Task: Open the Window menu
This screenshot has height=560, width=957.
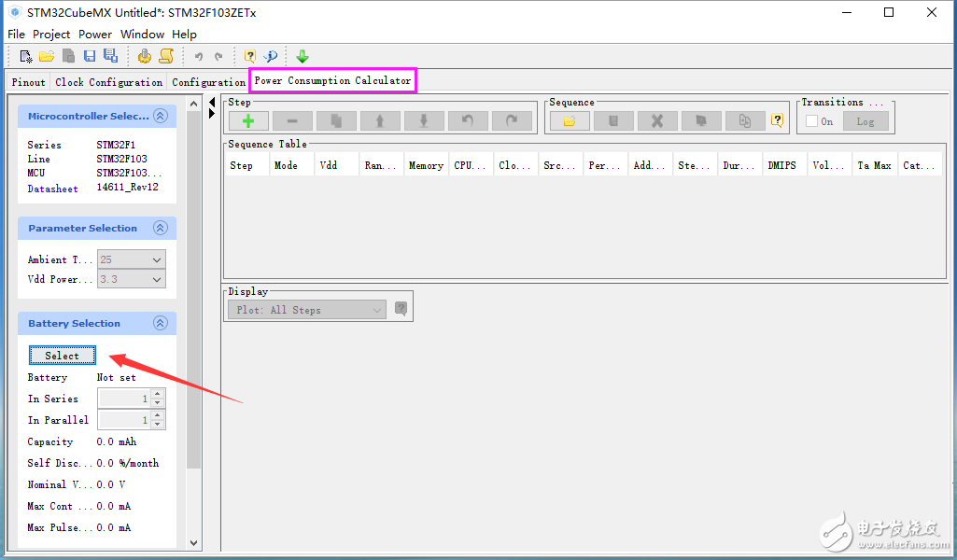Action: click(x=142, y=35)
